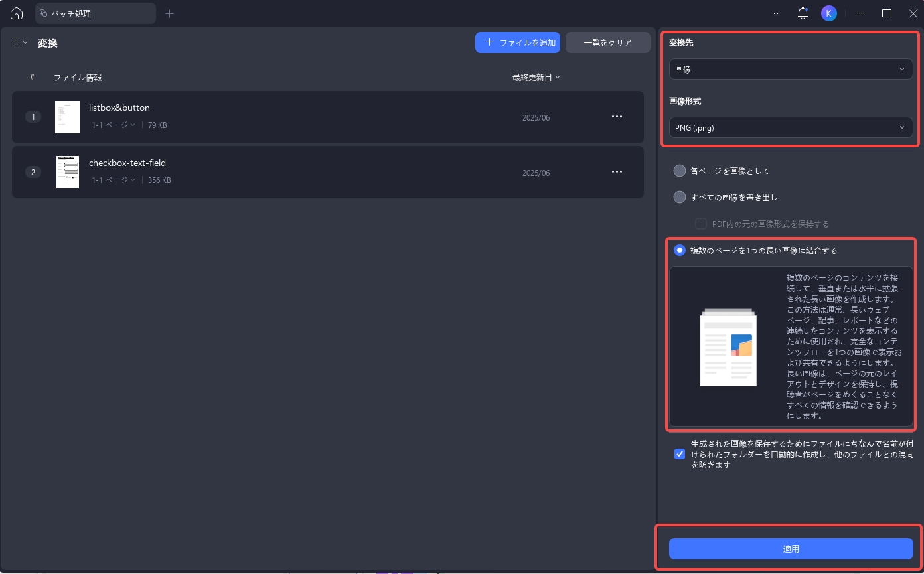Select the listbox&button file thumbnail

pyautogui.click(x=67, y=117)
